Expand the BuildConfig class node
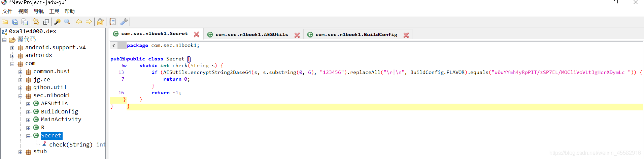Image resolution: width=644 pixels, height=159 pixels. pyautogui.click(x=28, y=112)
